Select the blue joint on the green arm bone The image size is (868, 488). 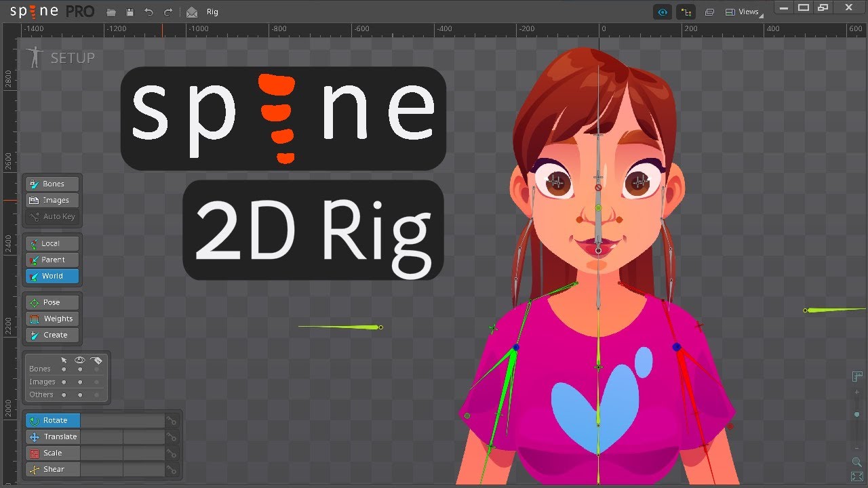coord(516,348)
